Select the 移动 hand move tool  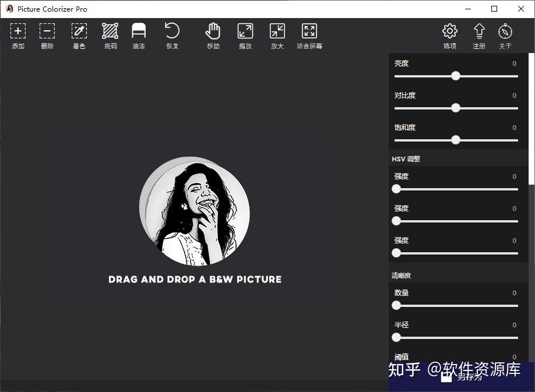(213, 36)
